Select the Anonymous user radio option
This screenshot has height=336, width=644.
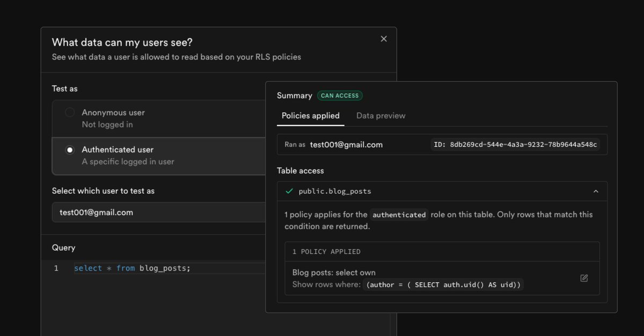(x=70, y=113)
